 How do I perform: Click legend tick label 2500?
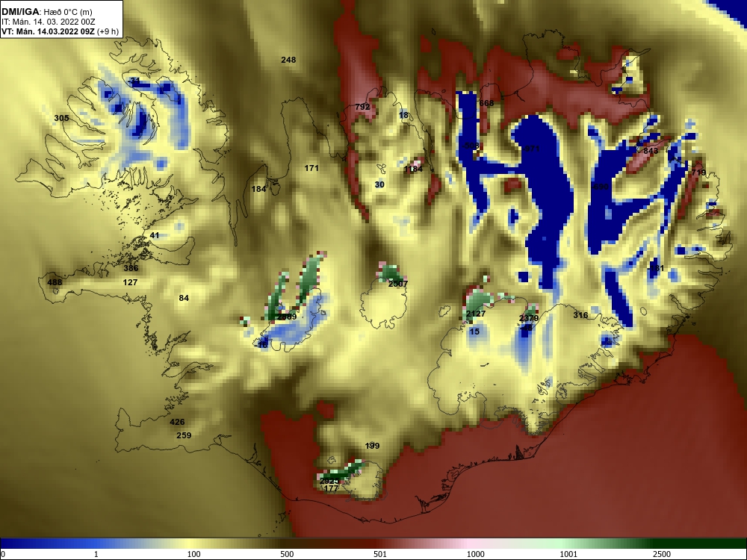click(x=662, y=554)
